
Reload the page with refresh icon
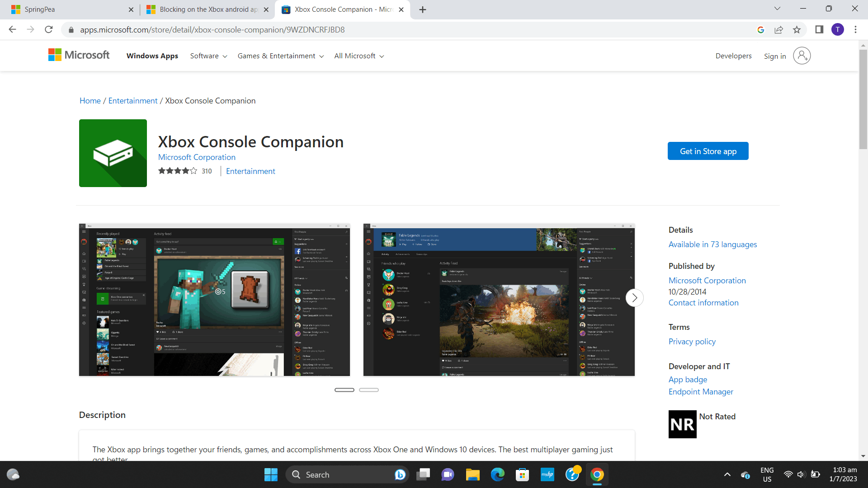pyautogui.click(x=49, y=29)
